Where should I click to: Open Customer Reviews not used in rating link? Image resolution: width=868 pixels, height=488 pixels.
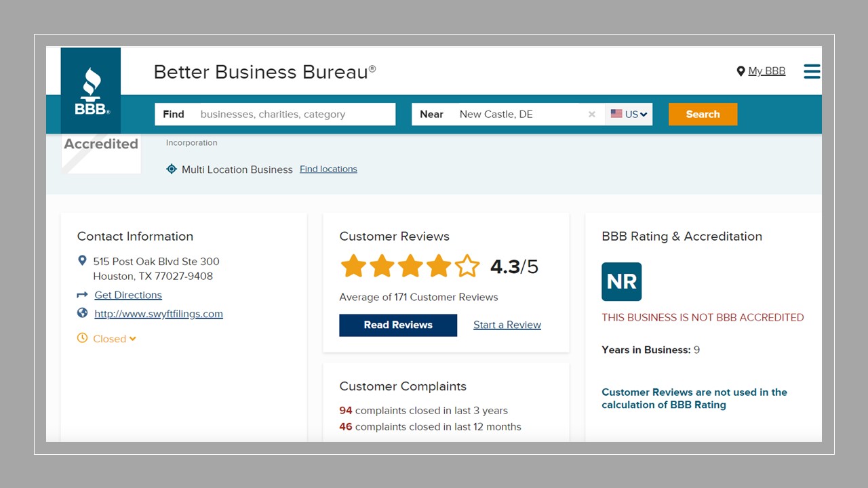(694, 399)
